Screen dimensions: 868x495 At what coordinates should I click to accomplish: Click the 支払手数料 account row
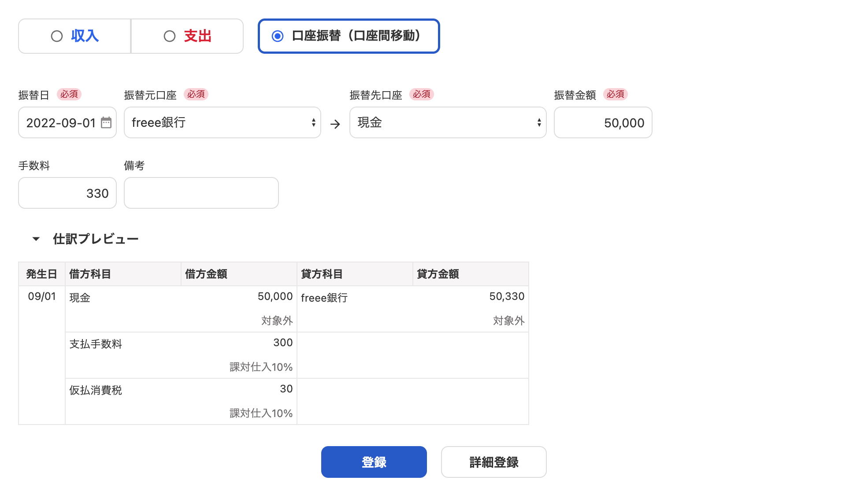pyautogui.click(x=96, y=344)
